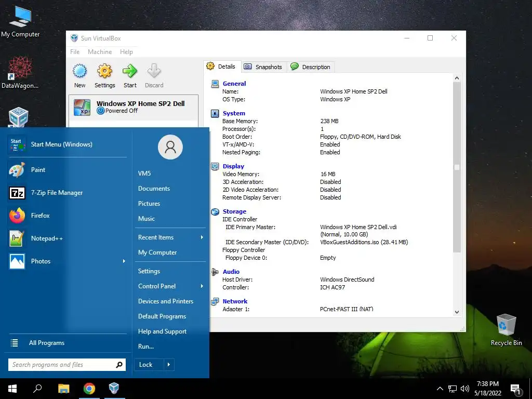Open Help and Support
This screenshot has width=532, height=399.
point(162,331)
